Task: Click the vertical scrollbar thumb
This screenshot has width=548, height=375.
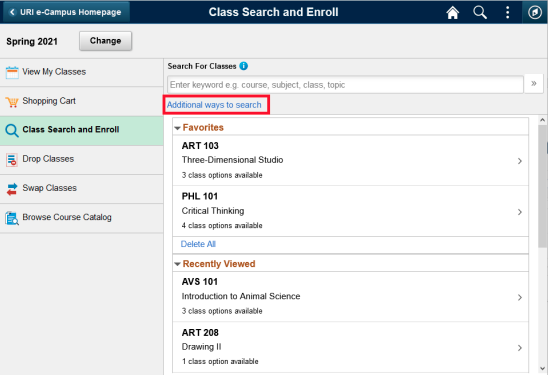Action: click(542, 186)
